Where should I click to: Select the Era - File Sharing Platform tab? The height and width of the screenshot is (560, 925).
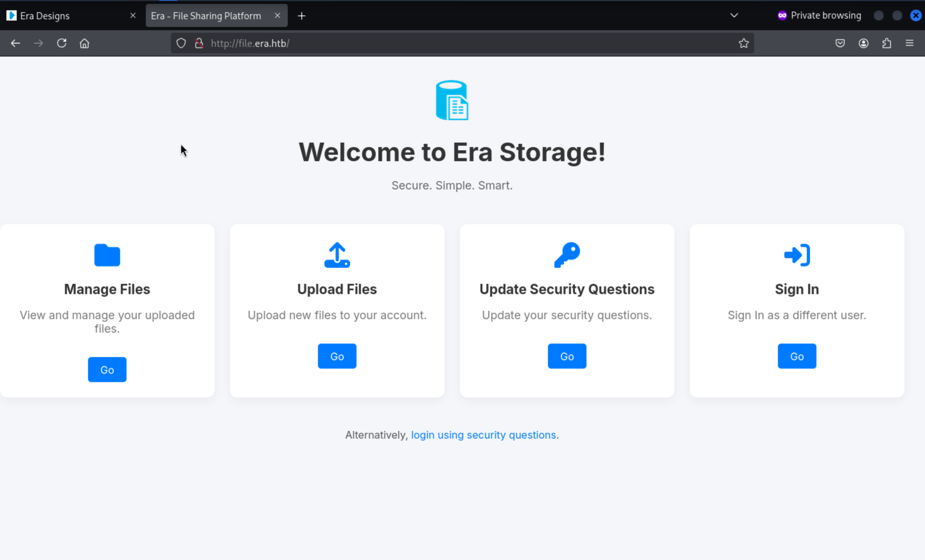(x=206, y=16)
